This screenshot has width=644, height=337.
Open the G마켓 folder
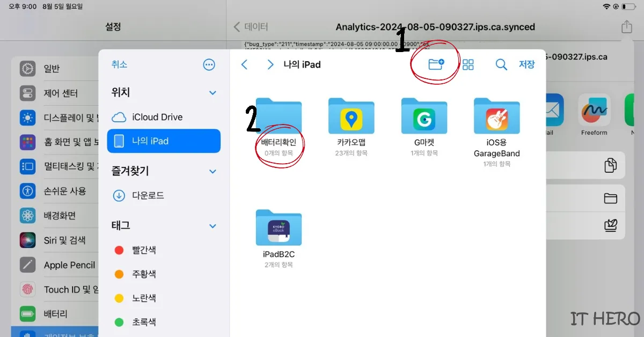pyautogui.click(x=424, y=126)
